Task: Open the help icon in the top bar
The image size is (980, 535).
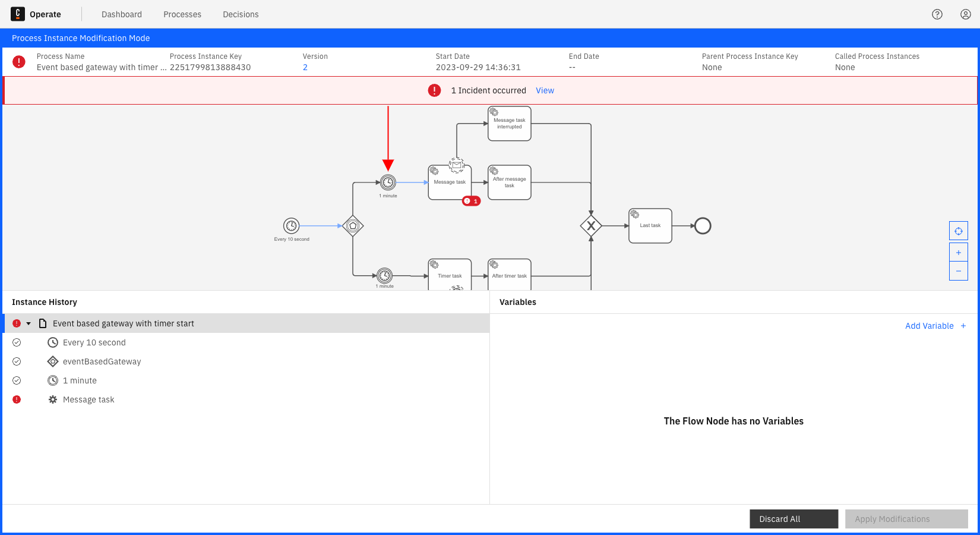Action: point(937,14)
